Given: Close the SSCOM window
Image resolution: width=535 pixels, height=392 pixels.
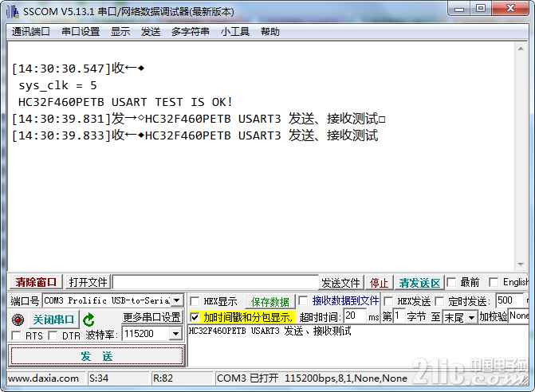Looking at the screenshot, I should [x=510, y=8].
